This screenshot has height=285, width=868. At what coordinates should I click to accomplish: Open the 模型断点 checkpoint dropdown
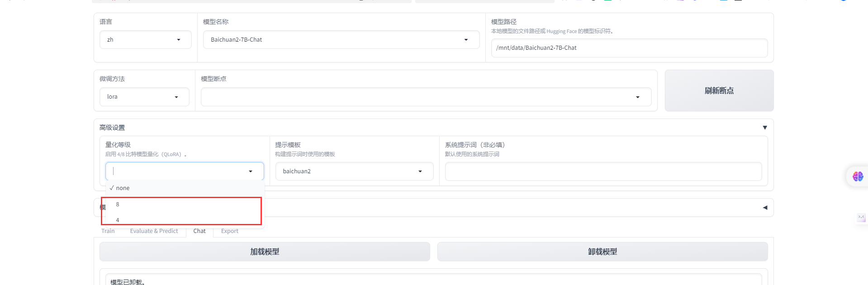pyautogui.click(x=426, y=97)
